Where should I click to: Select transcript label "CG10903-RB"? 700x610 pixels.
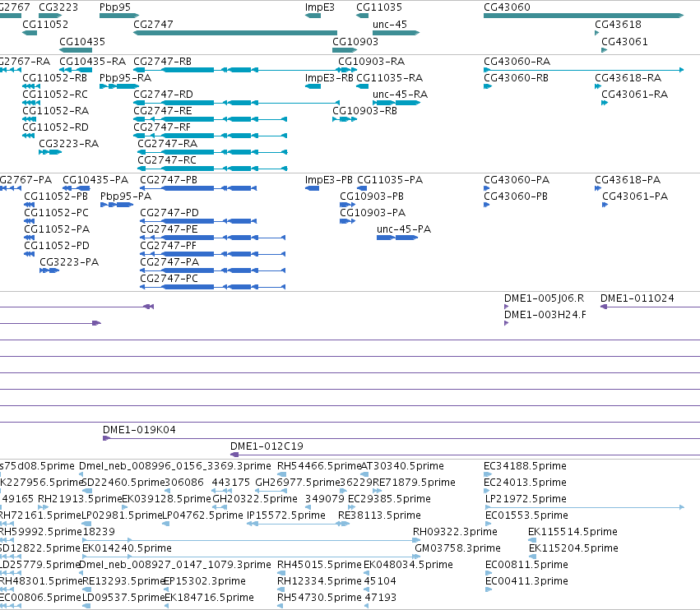364,111
